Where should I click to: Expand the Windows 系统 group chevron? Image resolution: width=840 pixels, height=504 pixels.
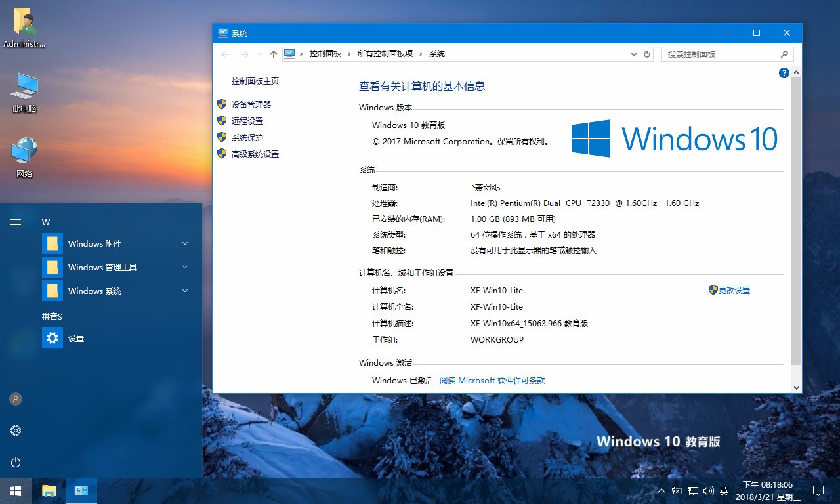point(185,291)
